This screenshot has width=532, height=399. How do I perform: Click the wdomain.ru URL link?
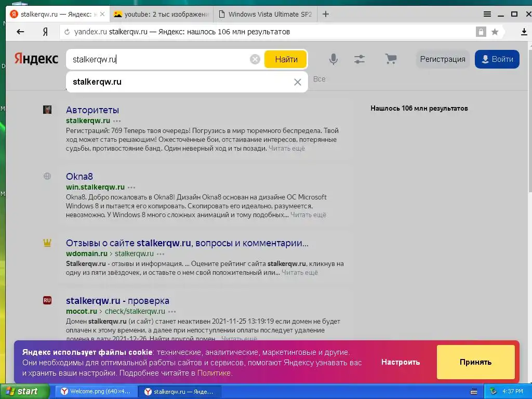point(87,254)
